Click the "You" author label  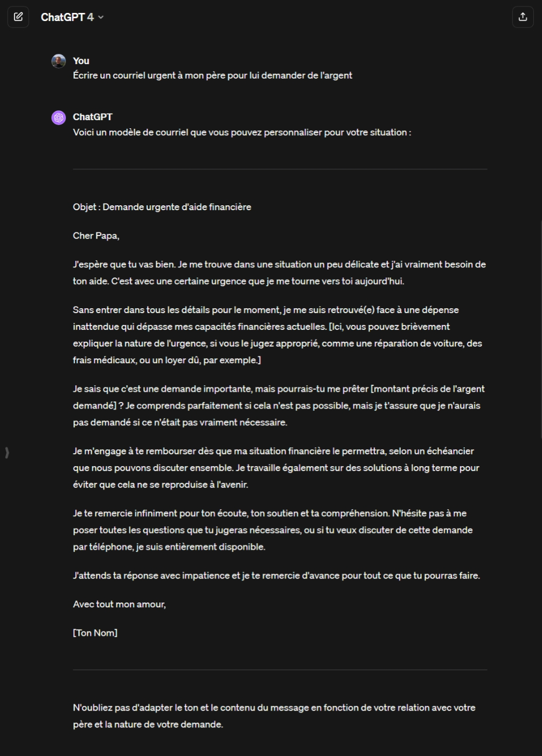pyautogui.click(x=81, y=61)
